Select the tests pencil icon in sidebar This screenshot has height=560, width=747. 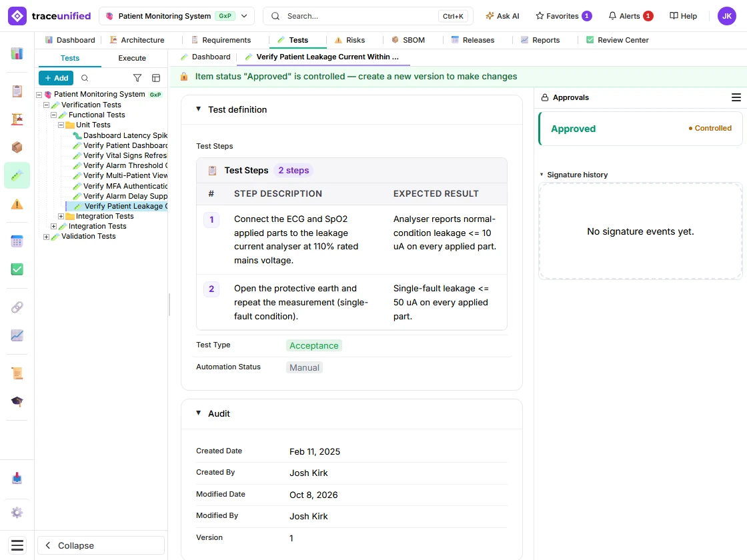17,176
